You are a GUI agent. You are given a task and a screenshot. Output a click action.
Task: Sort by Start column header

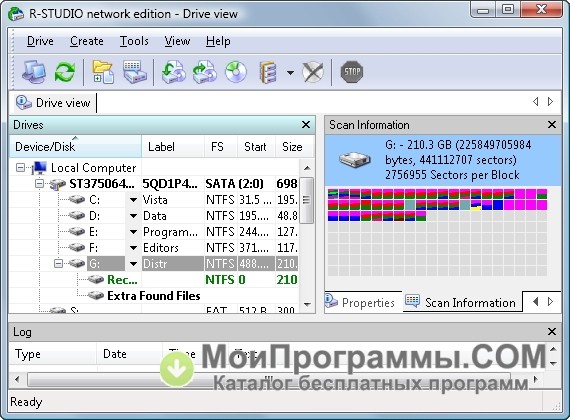pyautogui.click(x=256, y=147)
